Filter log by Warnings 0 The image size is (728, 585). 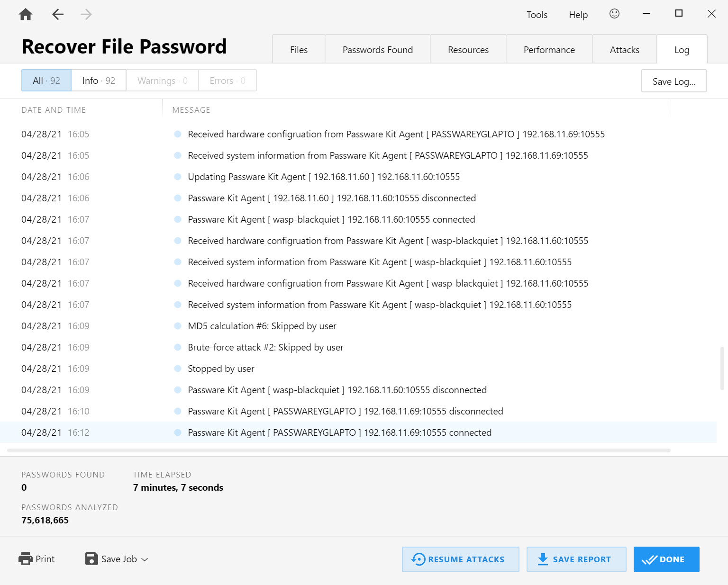[x=163, y=81]
